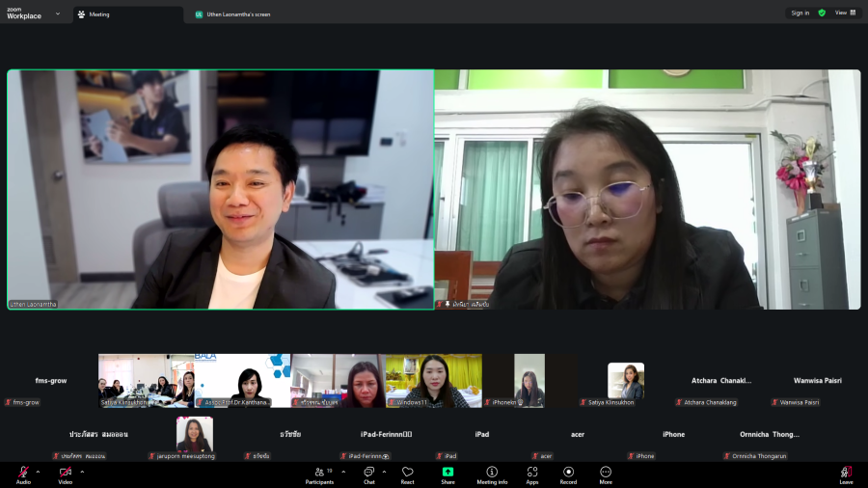868x488 pixels.
Task: Expand the chevron next to Participants
Action: click(x=343, y=472)
